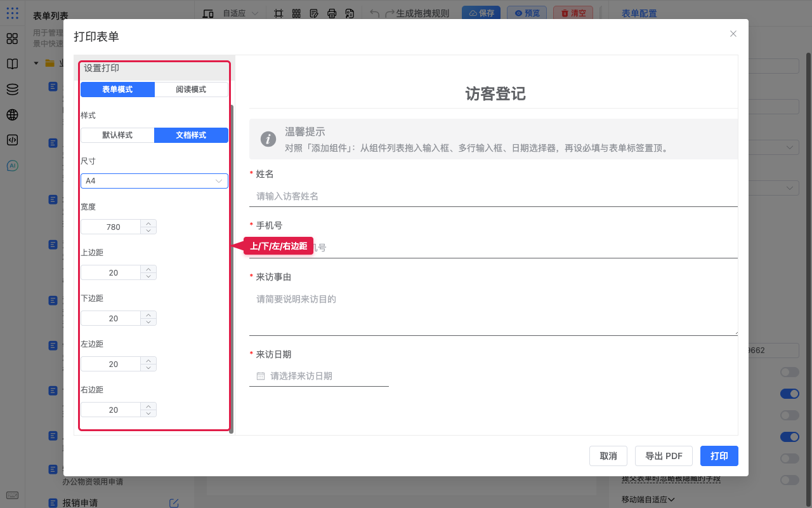Open the database stack sidebar icon

(x=12, y=90)
